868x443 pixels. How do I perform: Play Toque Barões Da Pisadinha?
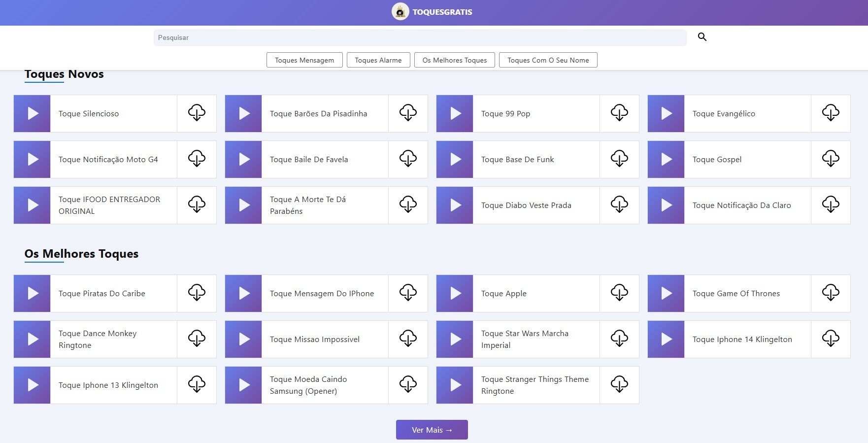click(243, 113)
